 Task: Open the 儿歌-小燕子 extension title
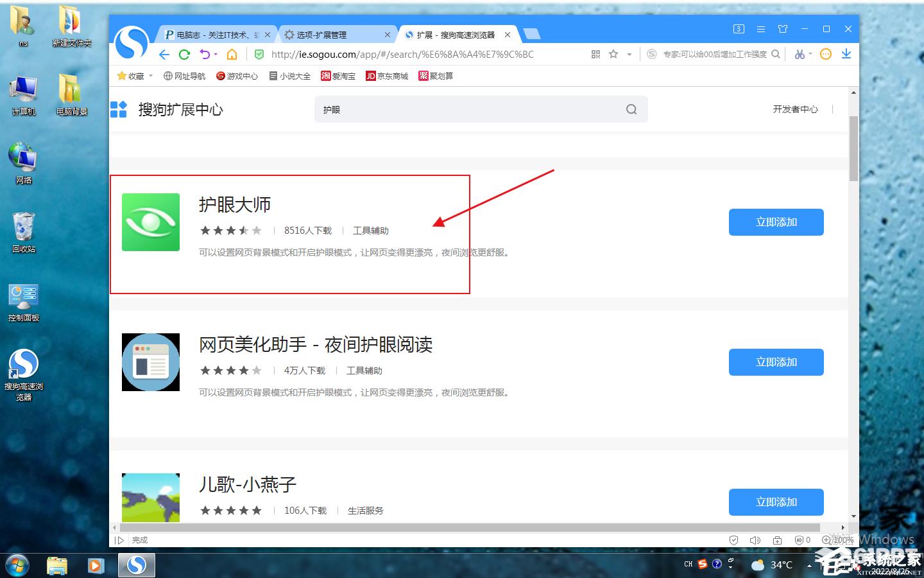248,484
